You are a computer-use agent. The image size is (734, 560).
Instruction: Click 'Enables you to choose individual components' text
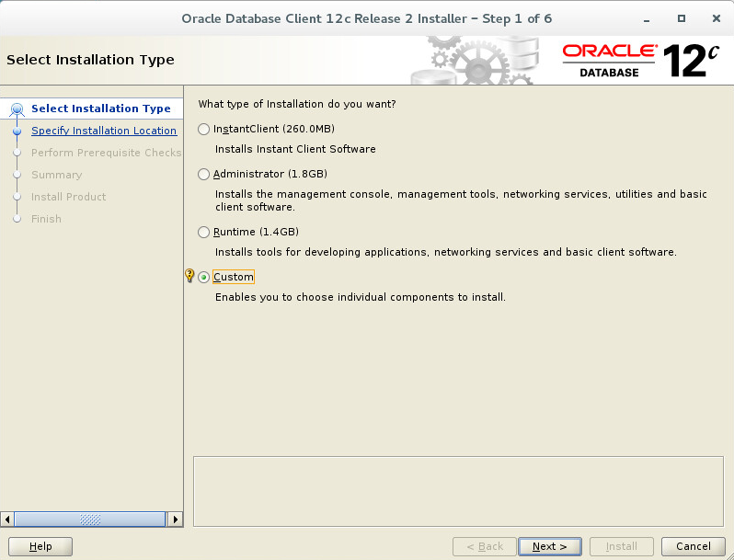(361, 297)
